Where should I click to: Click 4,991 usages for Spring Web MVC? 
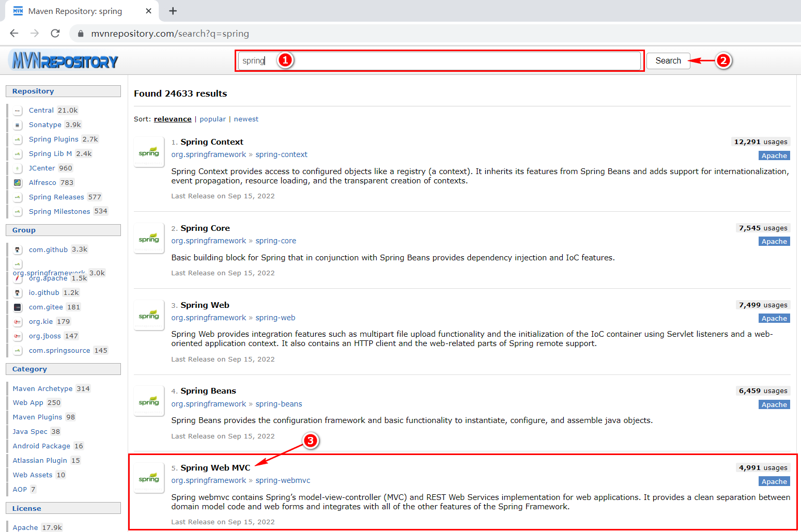point(763,467)
